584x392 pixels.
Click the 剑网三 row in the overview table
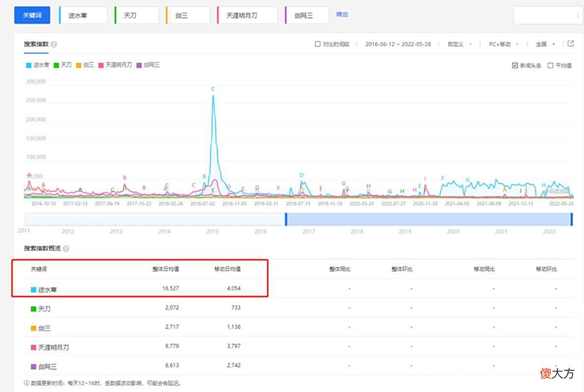[298, 366]
